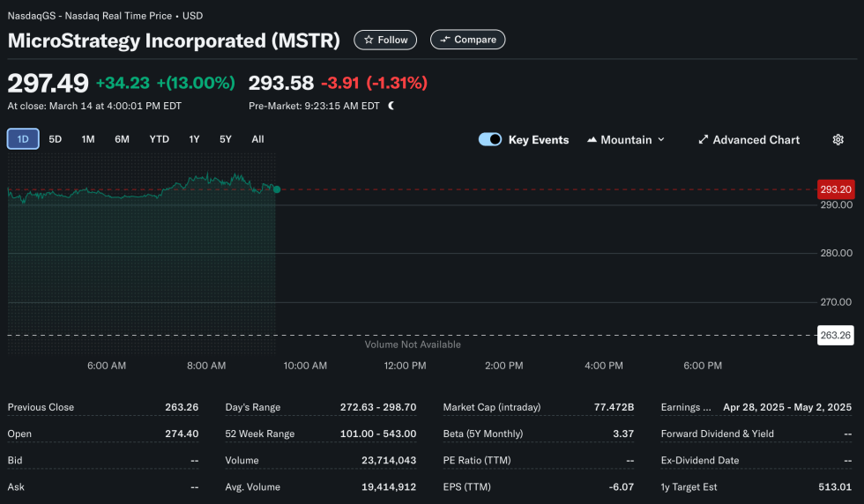Toggle the Key Events switch
Screen dimensions: 864x504
490,140
